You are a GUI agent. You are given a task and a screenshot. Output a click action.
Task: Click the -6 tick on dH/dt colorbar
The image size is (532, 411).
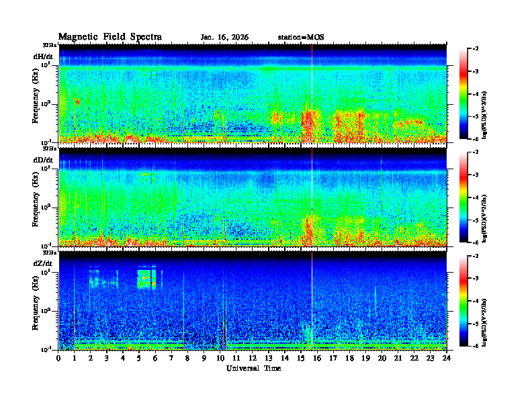pyautogui.click(x=476, y=139)
